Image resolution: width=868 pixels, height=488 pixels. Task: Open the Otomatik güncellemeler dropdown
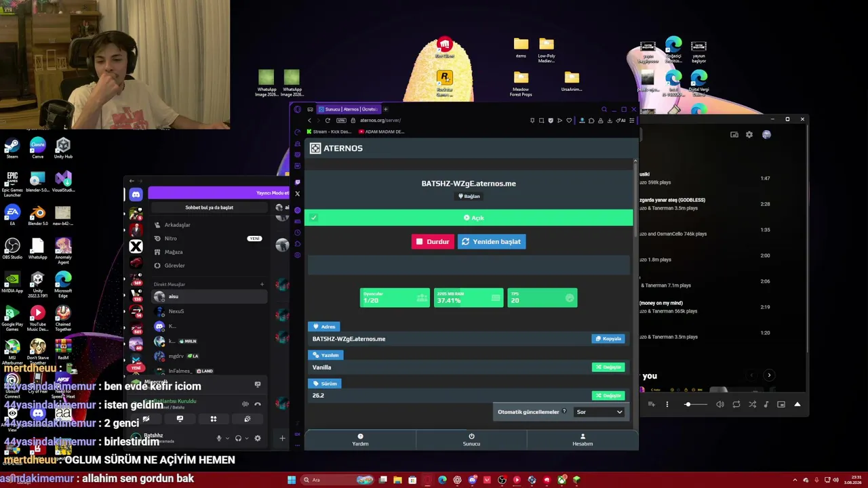click(x=599, y=411)
